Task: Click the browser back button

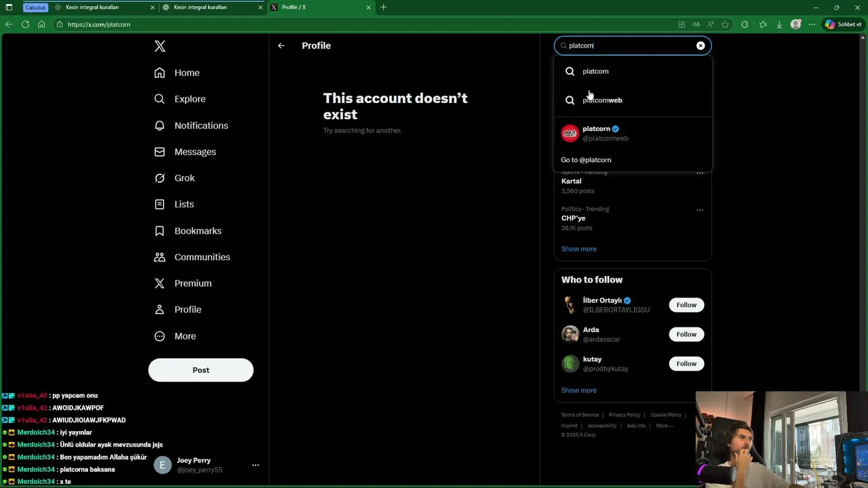Action: point(9,24)
